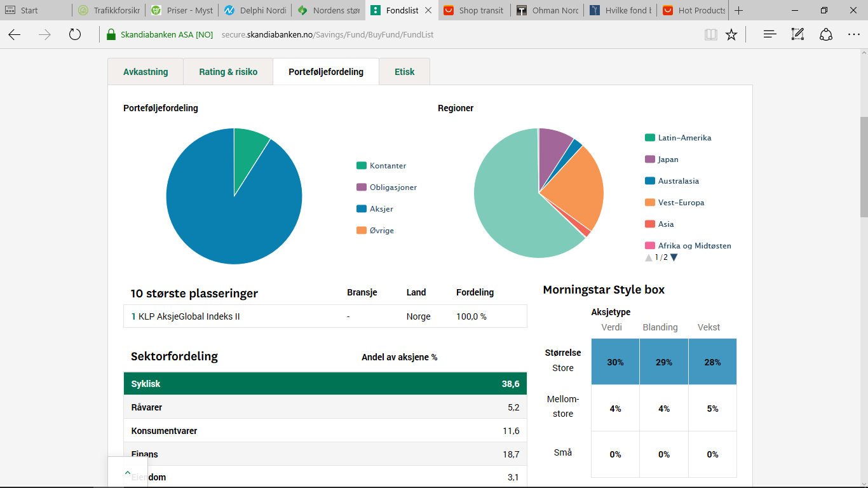Click the green padlock security icon
The height and width of the screenshot is (488, 868).
111,34
